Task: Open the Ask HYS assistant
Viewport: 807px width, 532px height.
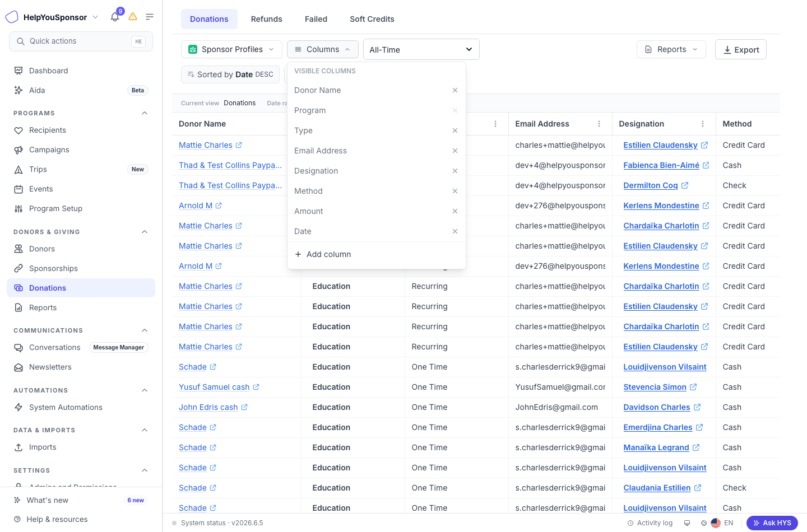Action: pyautogui.click(x=772, y=523)
